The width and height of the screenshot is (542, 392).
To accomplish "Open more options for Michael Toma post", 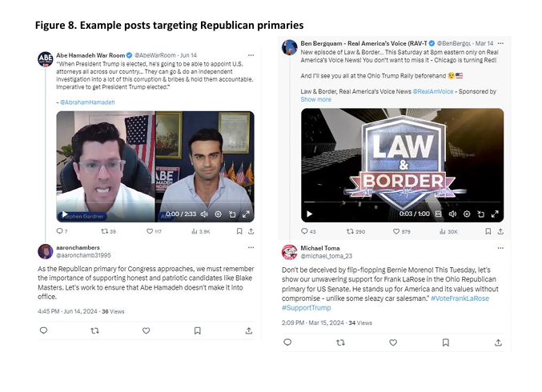I will pyautogui.click(x=500, y=248).
